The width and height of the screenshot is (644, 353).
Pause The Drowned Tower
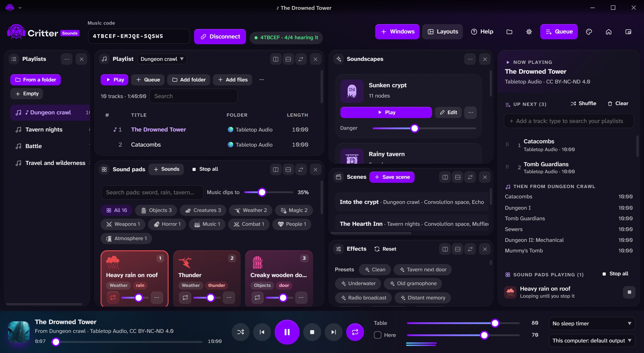[287, 332]
